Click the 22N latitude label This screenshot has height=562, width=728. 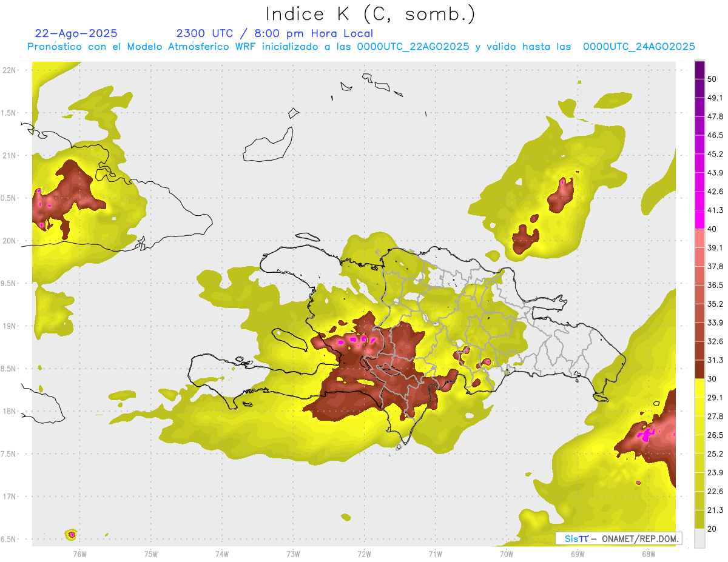click(8, 70)
